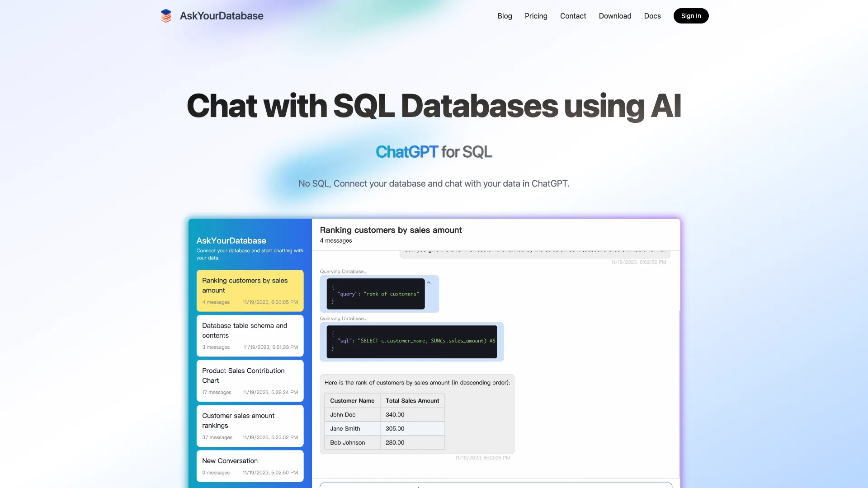The width and height of the screenshot is (868, 488).
Task: Click the 'rank of customers' query code block
Action: 376,294
